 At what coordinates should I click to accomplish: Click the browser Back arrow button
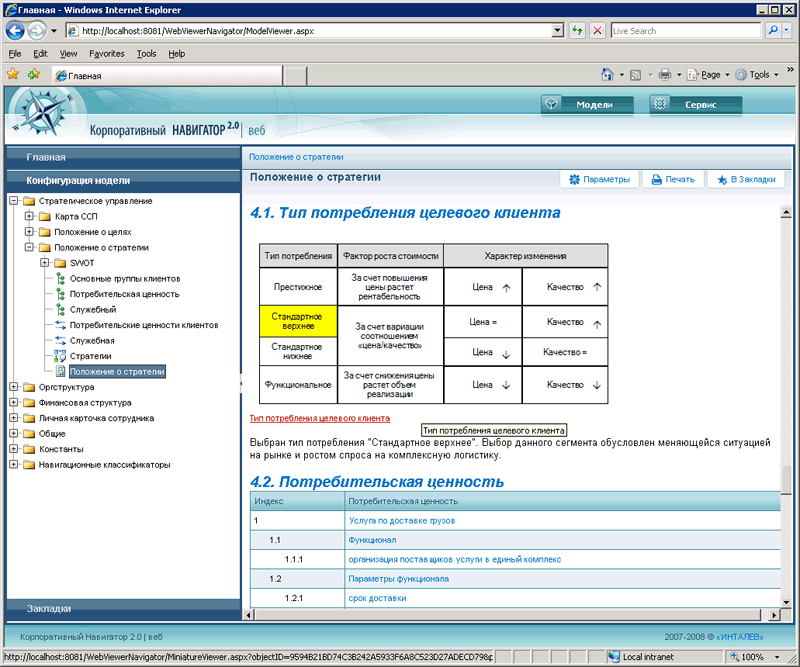[15, 31]
